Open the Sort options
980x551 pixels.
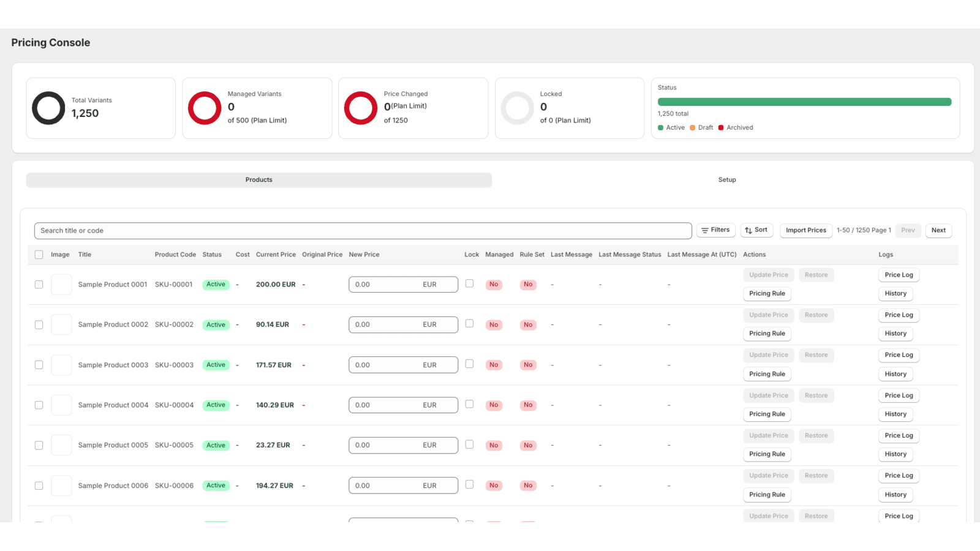757,230
